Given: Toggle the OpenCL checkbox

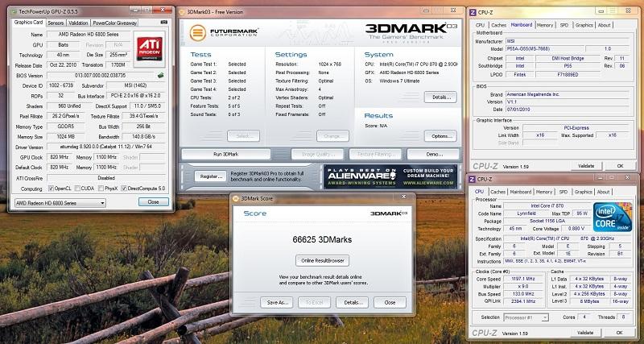Looking at the screenshot, I should tap(51, 189).
